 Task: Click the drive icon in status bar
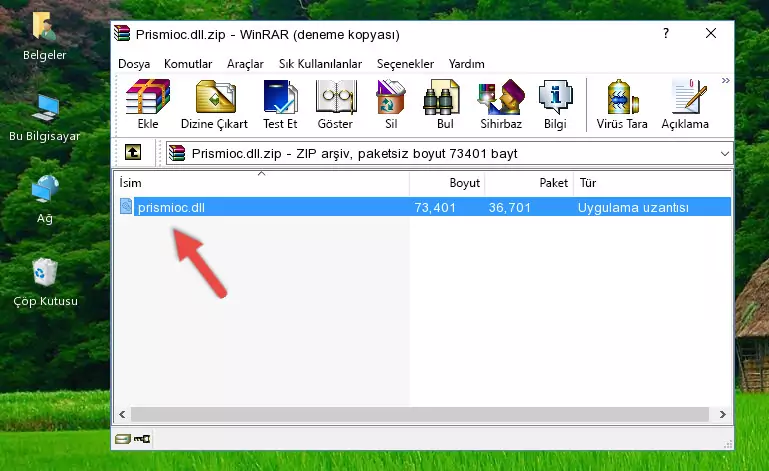[x=123, y=439]
